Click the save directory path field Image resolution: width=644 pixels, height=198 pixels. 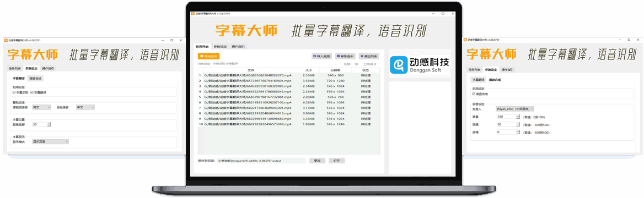pos(261,161)
